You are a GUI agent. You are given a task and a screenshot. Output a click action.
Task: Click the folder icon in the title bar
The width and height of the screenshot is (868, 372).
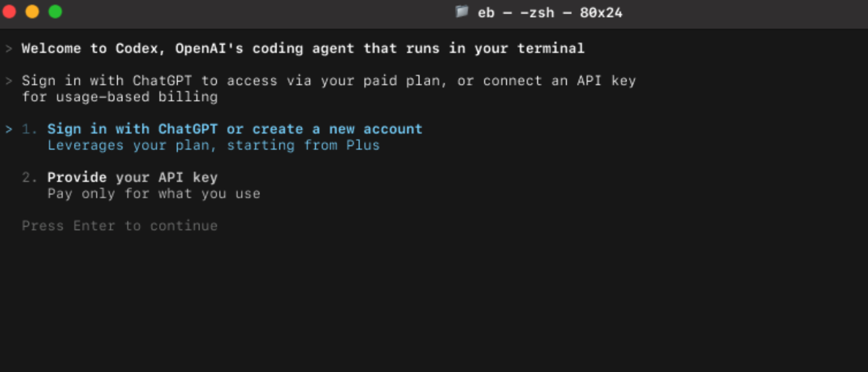pos(462,12)
